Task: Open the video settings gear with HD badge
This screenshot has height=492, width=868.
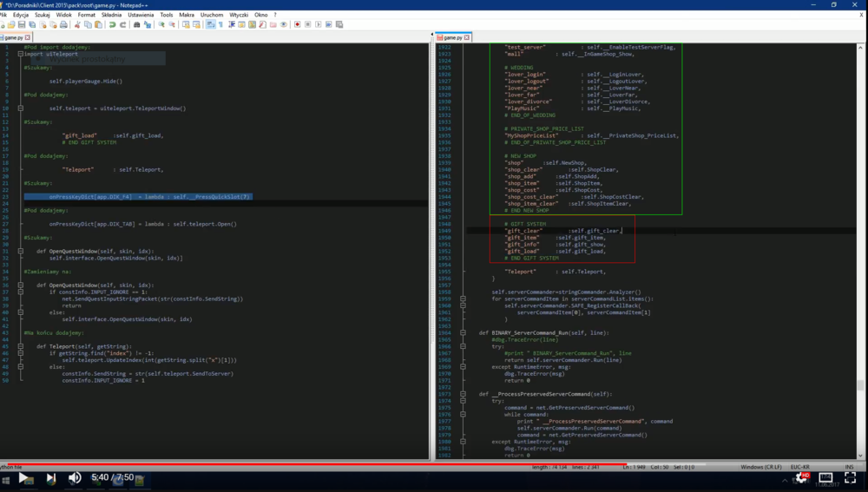Action: (x=801, y=477)
